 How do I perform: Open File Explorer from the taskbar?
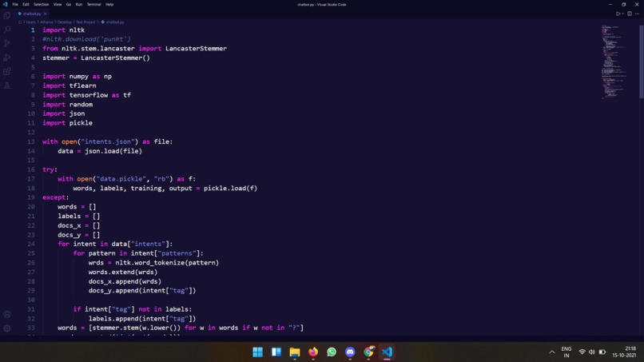coord(295,352)
